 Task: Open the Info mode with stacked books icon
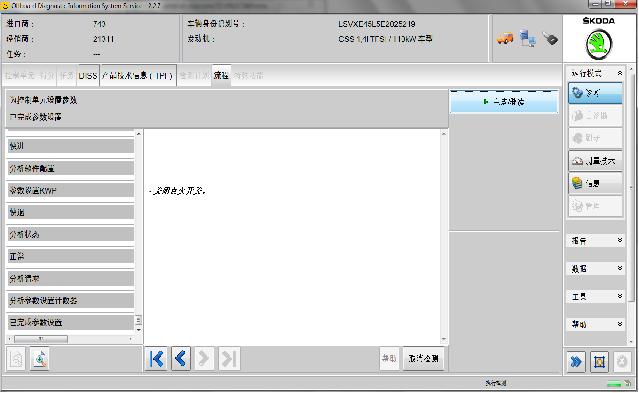595,183
